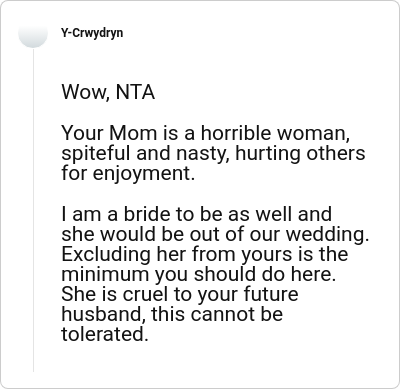
Task: Click the word "NTA" in the comment
Action: point(135,92)
